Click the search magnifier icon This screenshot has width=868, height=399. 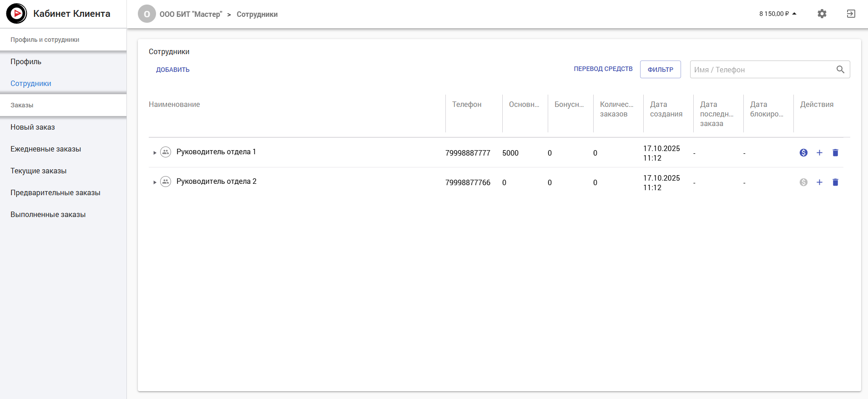coord(840,70)
